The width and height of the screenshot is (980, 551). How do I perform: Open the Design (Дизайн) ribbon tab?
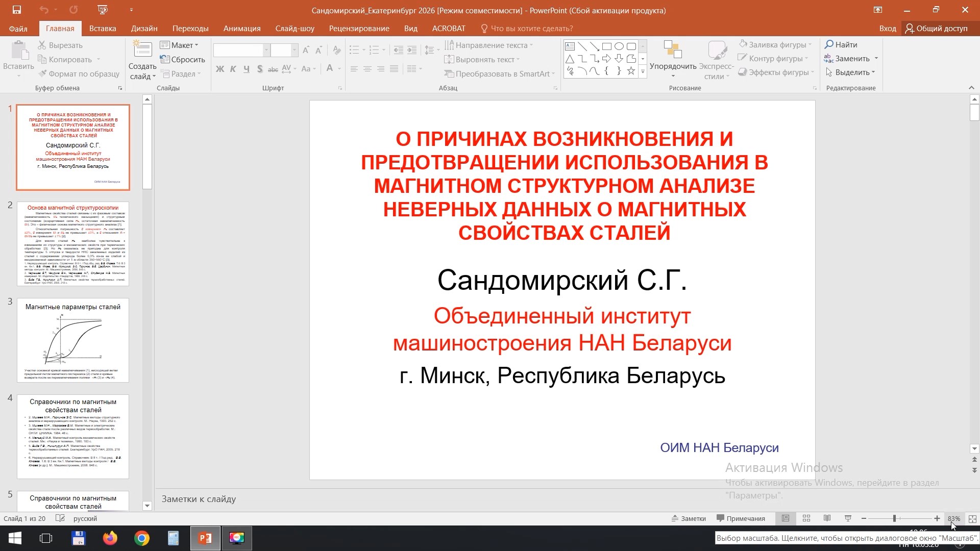[x=144, y=29]
